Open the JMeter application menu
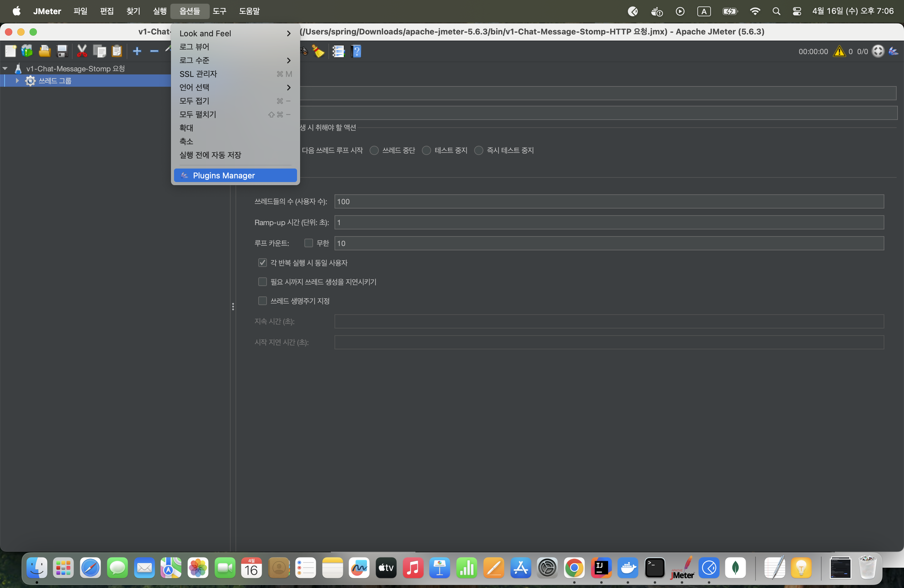Image resolution: width=904 pixels, height=588 pixels. 47,11
